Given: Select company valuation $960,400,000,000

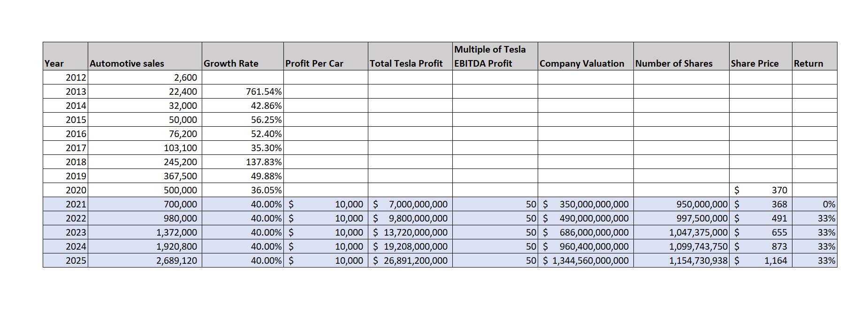Looking at the screenshot, I should coord(586,246).
